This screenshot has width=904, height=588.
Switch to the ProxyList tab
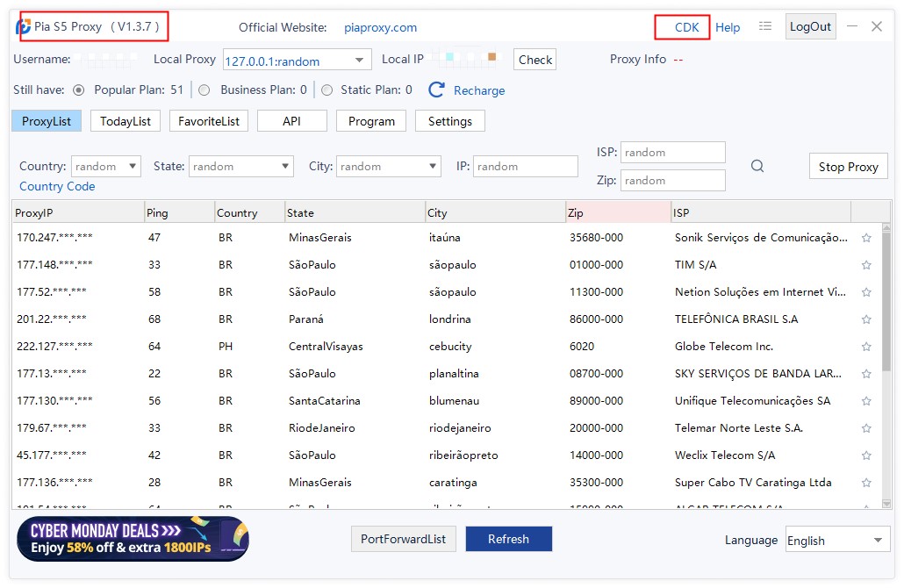pyautogui.click(x=47, y=121)
